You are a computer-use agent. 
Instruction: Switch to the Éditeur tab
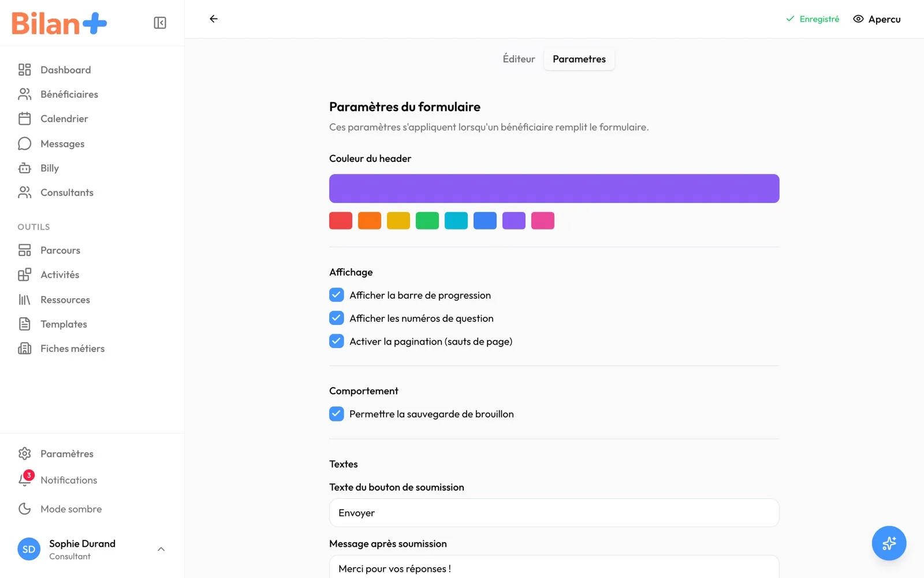pyautogui.click(x=519, y=59)
